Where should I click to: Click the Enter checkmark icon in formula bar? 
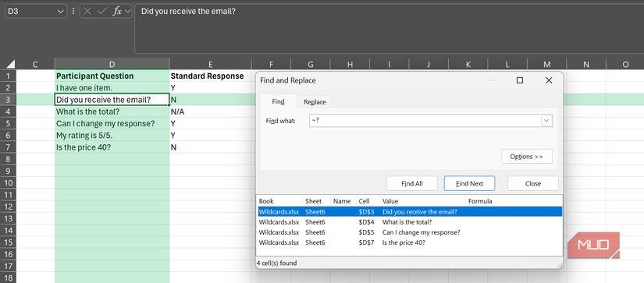click(x=101, y=12)
